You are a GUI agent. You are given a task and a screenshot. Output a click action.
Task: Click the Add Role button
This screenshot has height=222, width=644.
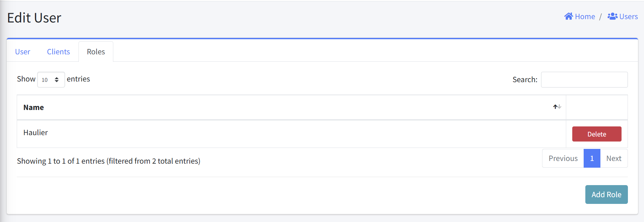(x=606, y=195)
